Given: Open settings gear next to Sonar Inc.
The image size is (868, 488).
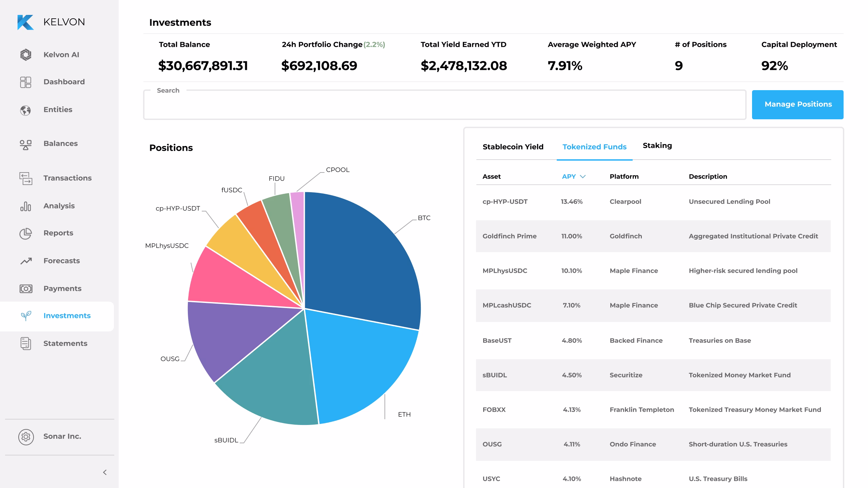Looking at the screenshot, I should (x=26, y=437).
